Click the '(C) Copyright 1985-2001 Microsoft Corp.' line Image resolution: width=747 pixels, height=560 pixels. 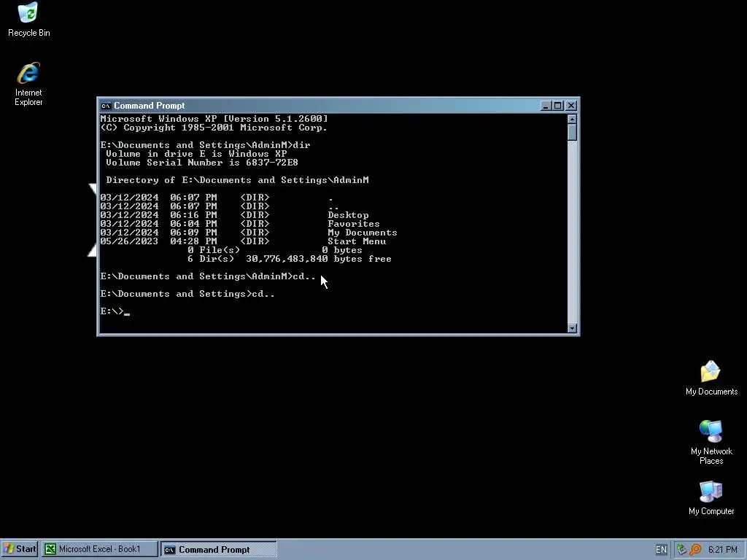point(214,128)
